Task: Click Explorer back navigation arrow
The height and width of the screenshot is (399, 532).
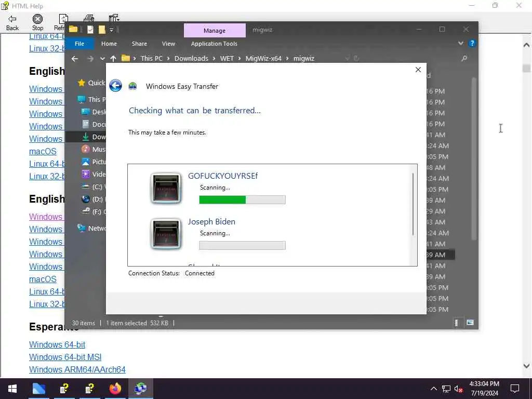Action: (75, 59)
